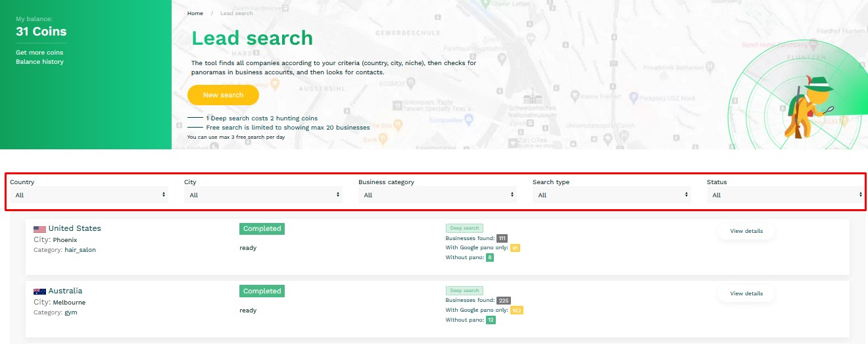Click the Deep search badge for Melbourne

[464, 291]
